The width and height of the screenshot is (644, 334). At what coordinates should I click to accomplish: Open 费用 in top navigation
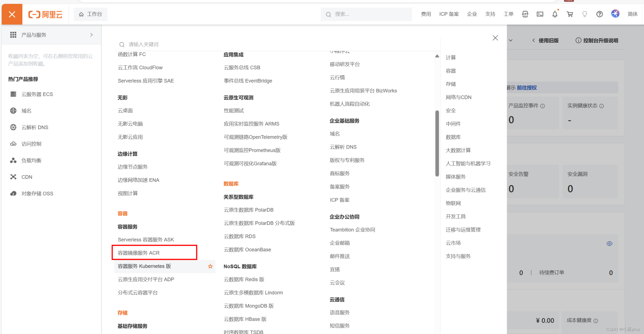426,14
